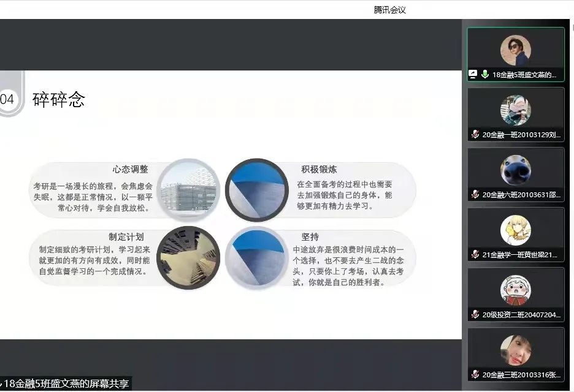Click the 坚持 heading on the slide
The height and width of the screenshot is (392, 574).
(x=310, y=236)
